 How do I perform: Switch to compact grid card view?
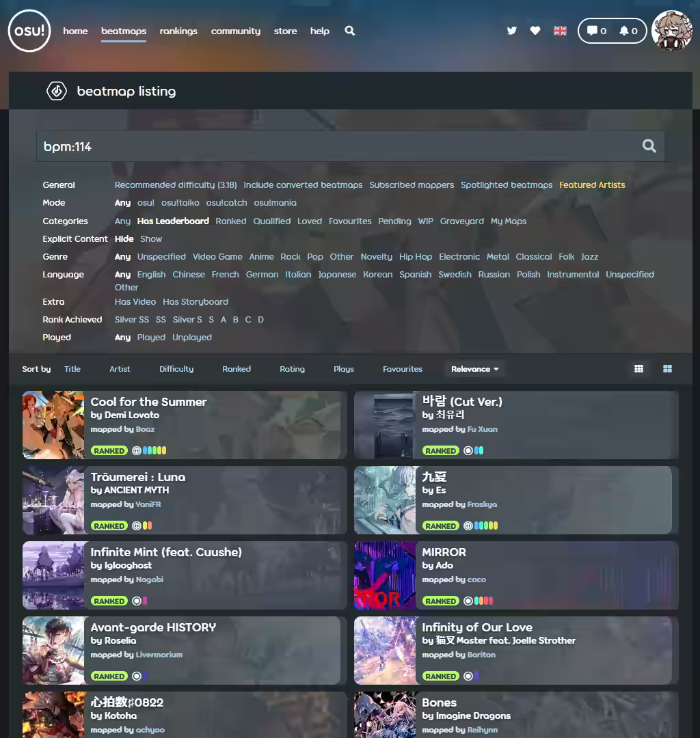pyautogui.click(x=638, y=369)
